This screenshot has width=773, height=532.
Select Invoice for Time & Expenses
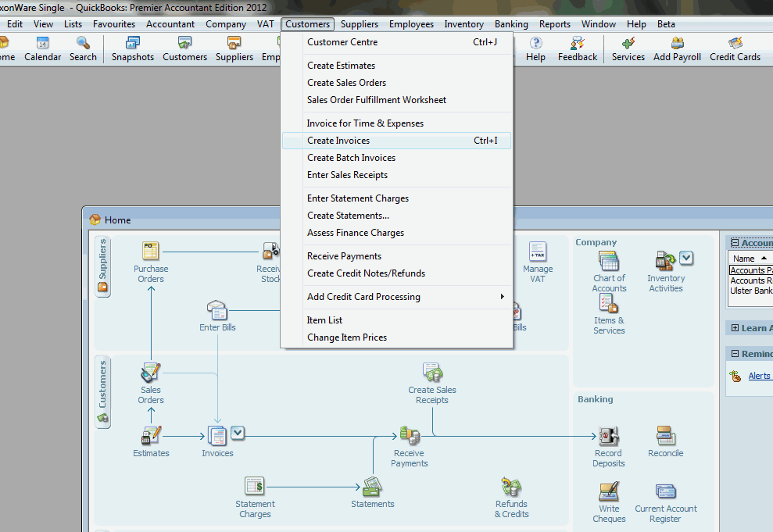(x=397, y=123)
